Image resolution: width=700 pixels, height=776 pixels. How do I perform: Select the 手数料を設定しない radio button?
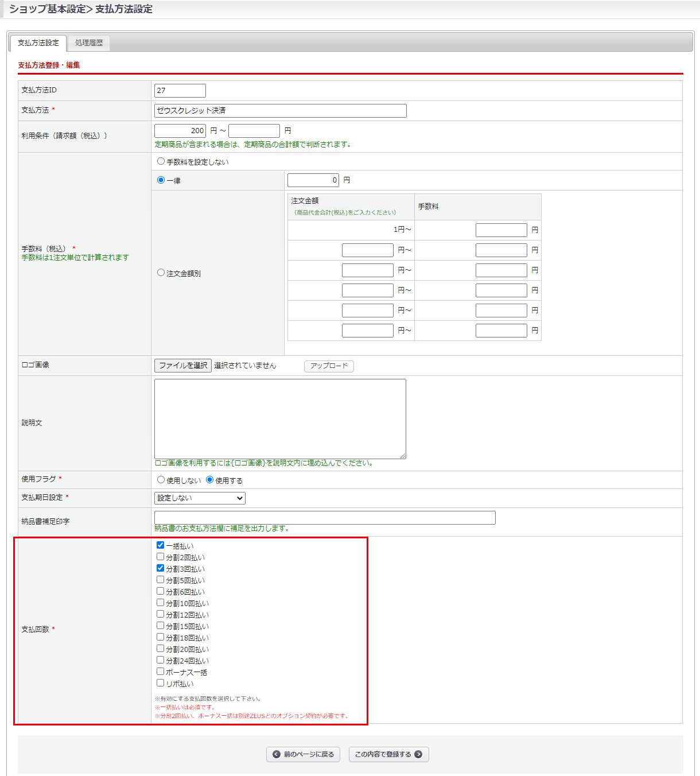click(x=161, y=161)
